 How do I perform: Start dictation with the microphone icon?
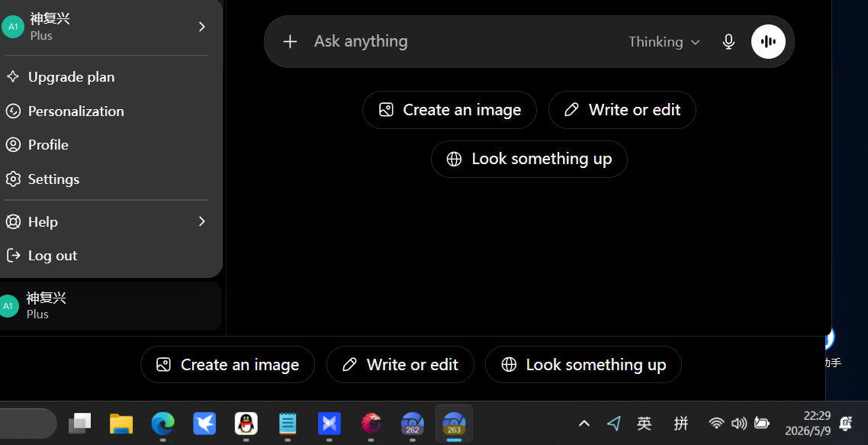728,41
